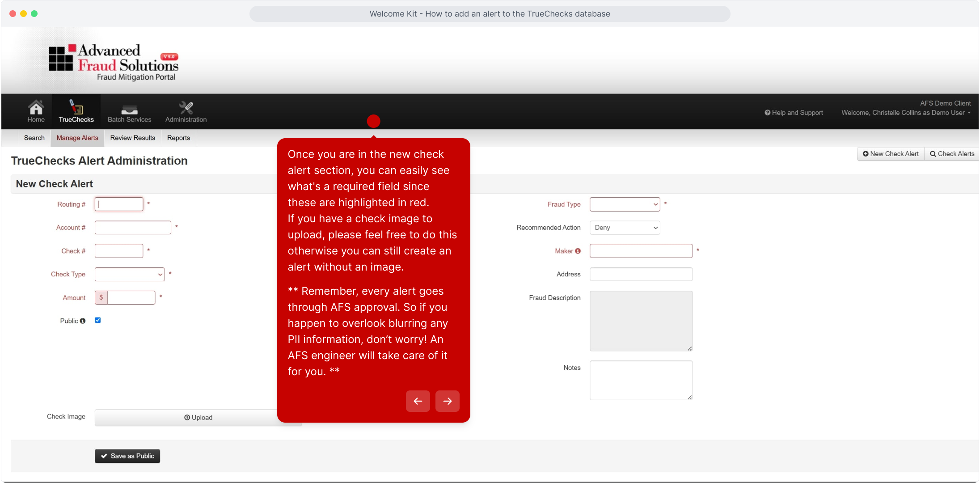Advance to next tutorial step arrow

448,401
